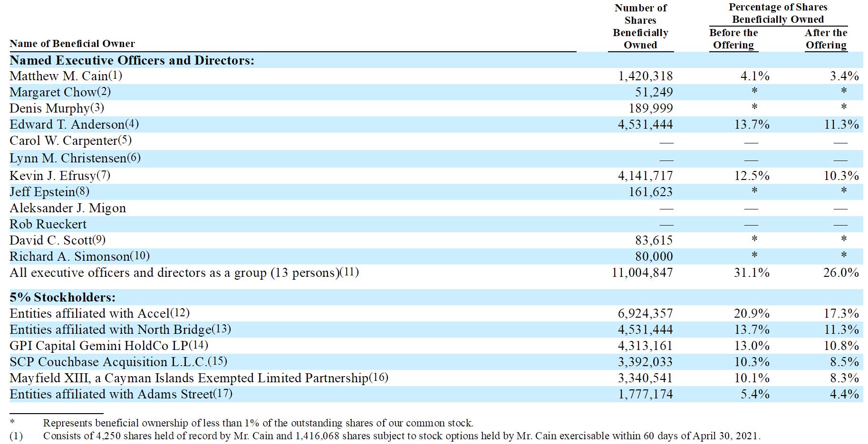Screen dimensions: 868x444
Task: Select Entities affiliated with North Bridge(13)
Action: [x=120, y=330]
